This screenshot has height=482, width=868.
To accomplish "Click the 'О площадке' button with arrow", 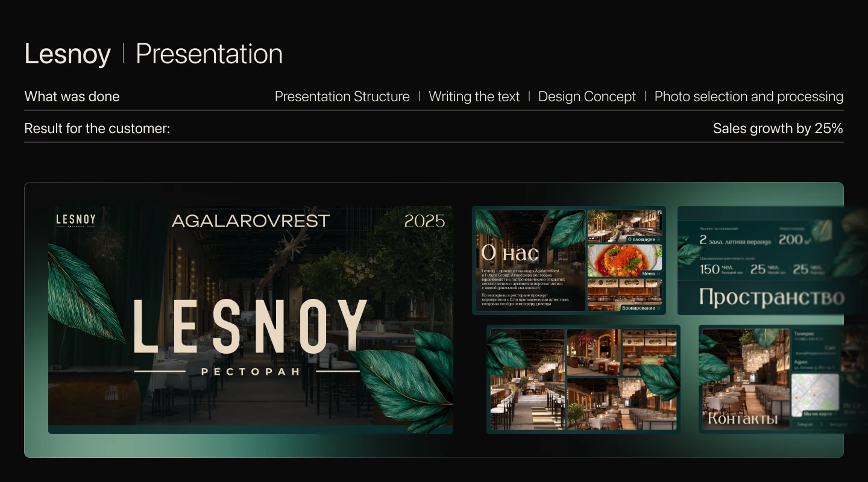I will [x=643, y=239].
